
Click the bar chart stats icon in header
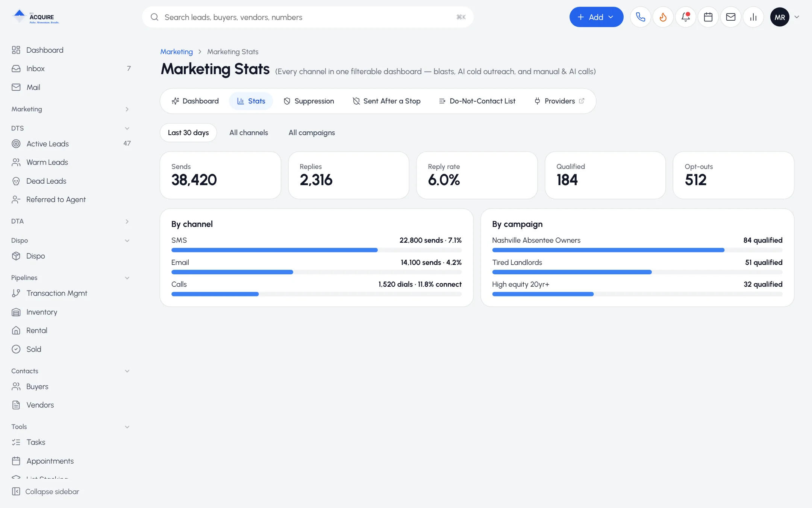pyautogui.click(x=753, y=17)
